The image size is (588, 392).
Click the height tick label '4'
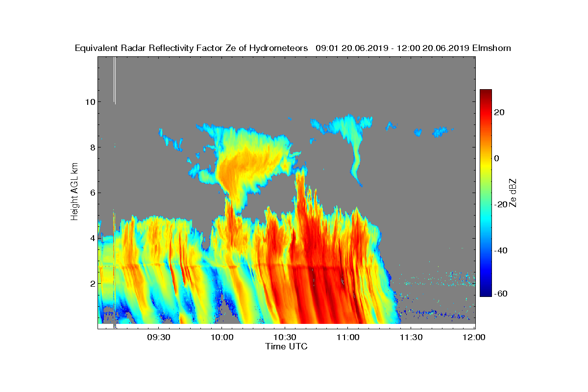click(92, 238)
